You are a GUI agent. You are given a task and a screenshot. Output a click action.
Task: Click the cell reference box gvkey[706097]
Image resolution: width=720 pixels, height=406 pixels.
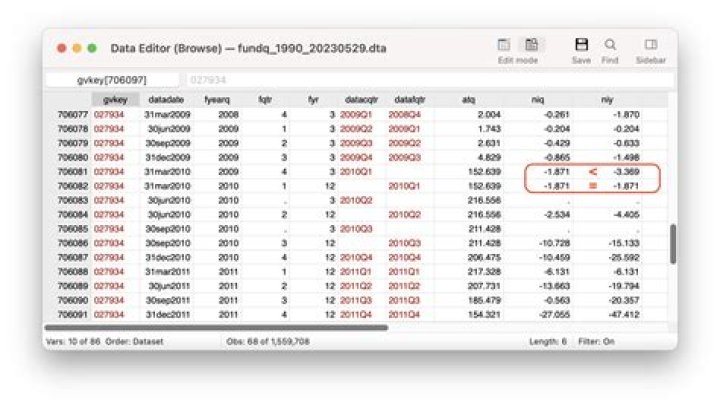pyautogui.click(x=112, y=79)
